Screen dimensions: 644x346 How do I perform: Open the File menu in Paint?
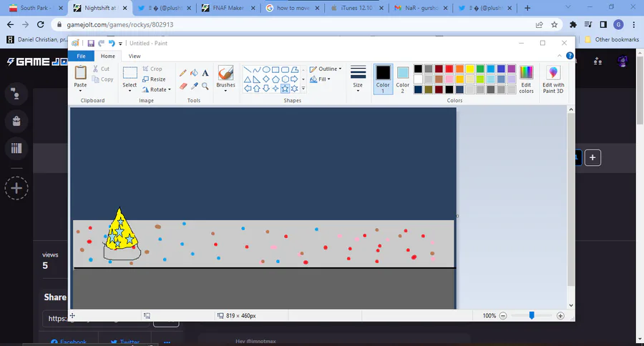81,56
